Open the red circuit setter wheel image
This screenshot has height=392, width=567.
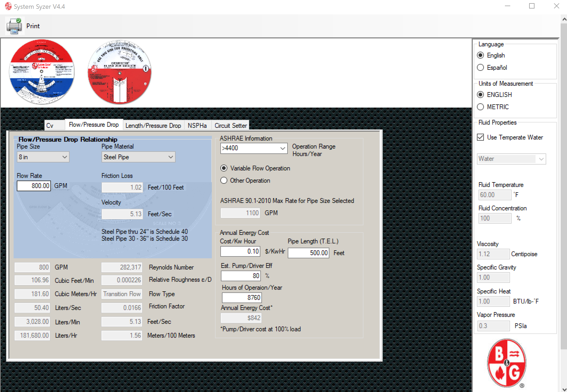tap(120, 72)
